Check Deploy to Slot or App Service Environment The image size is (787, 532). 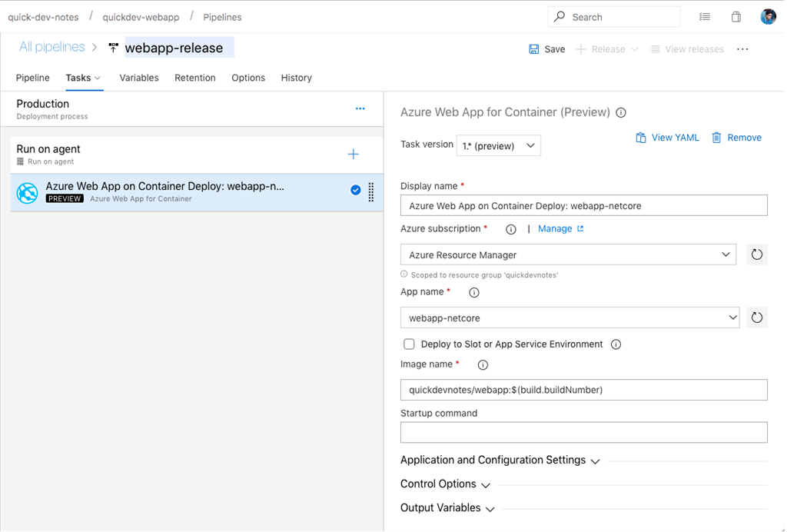click(409, 344)
